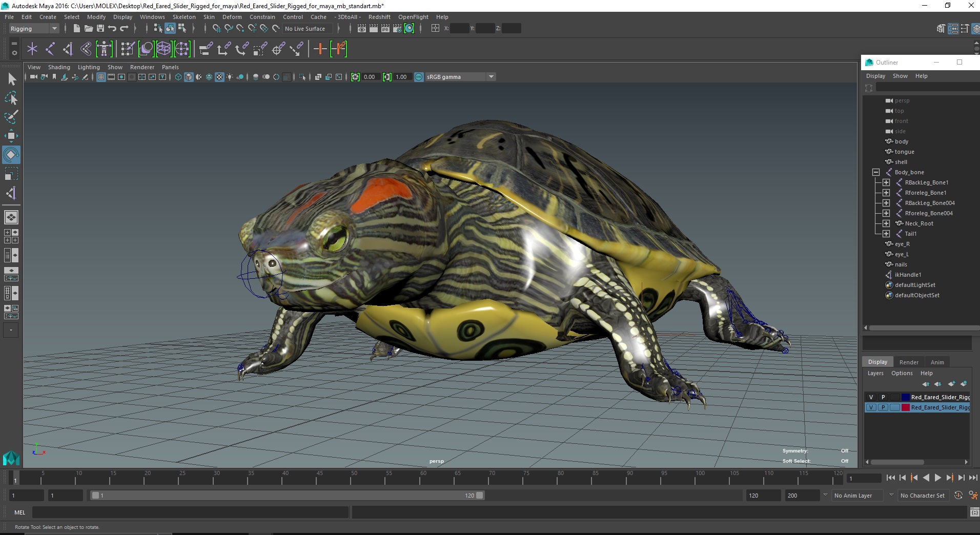Click the joint tool shelf icon
This screenshot has height=535, width=980.
[50, 49]
